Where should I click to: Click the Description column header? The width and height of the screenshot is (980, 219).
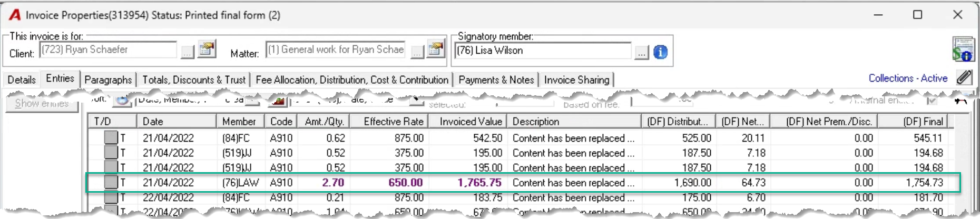574,122
